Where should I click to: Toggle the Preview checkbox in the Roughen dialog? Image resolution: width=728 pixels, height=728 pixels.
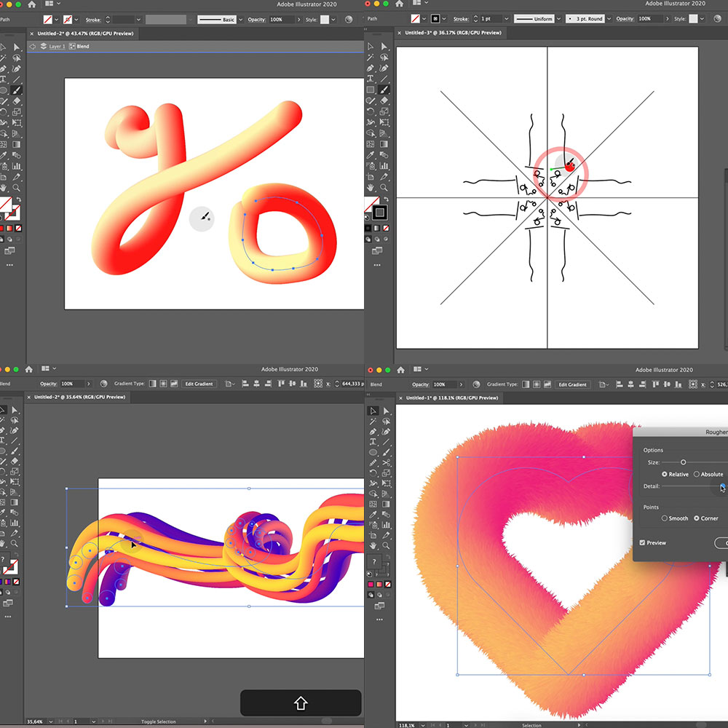(642, 542)
